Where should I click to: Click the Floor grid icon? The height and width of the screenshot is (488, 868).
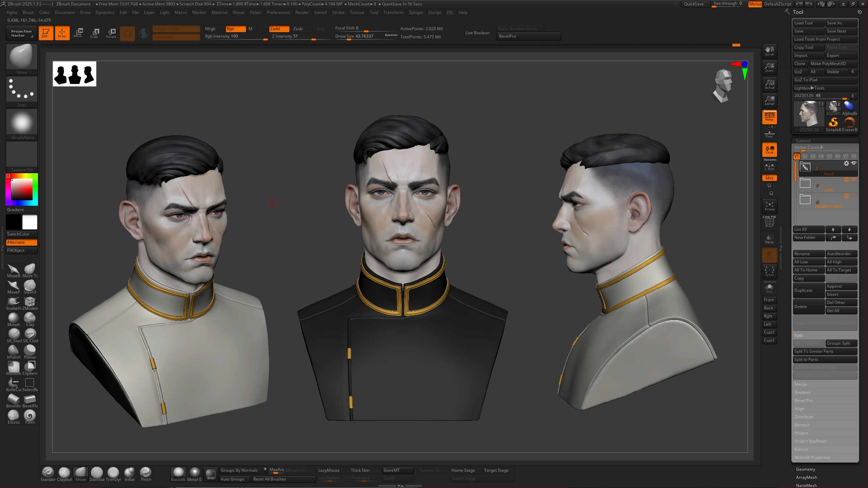tap(769, 134)
